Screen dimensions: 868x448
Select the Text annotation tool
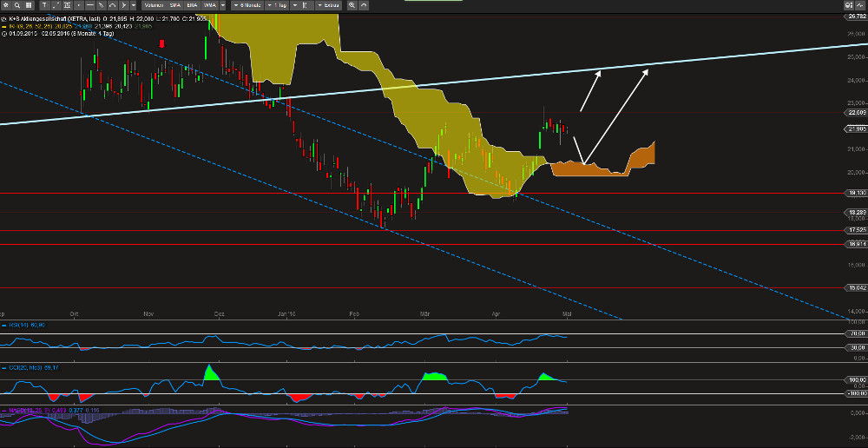point(44,5)
